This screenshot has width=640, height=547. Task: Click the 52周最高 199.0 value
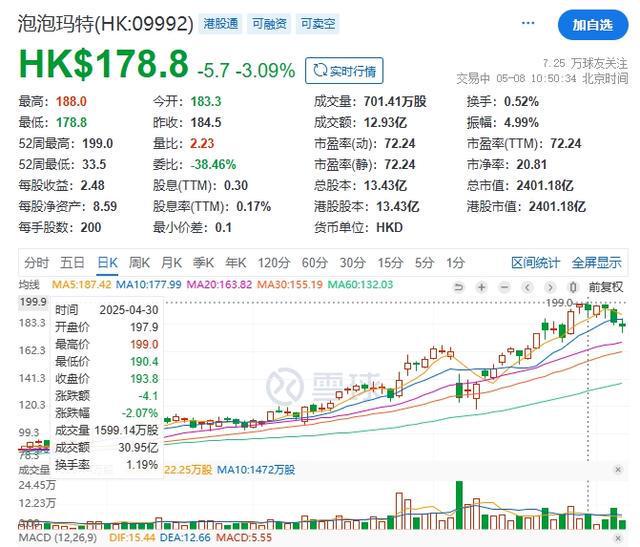(98, 144)
